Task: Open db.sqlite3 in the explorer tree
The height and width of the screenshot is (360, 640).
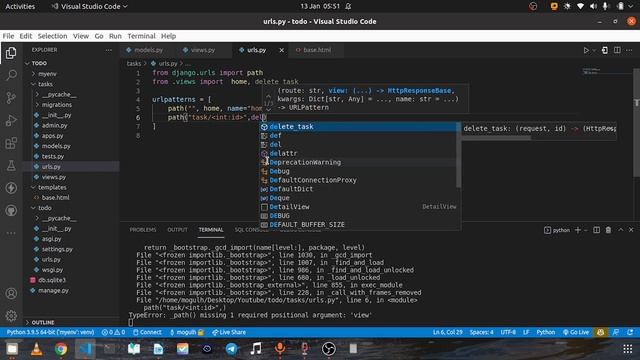Action: pyautogui.click(x=52, y=280)
